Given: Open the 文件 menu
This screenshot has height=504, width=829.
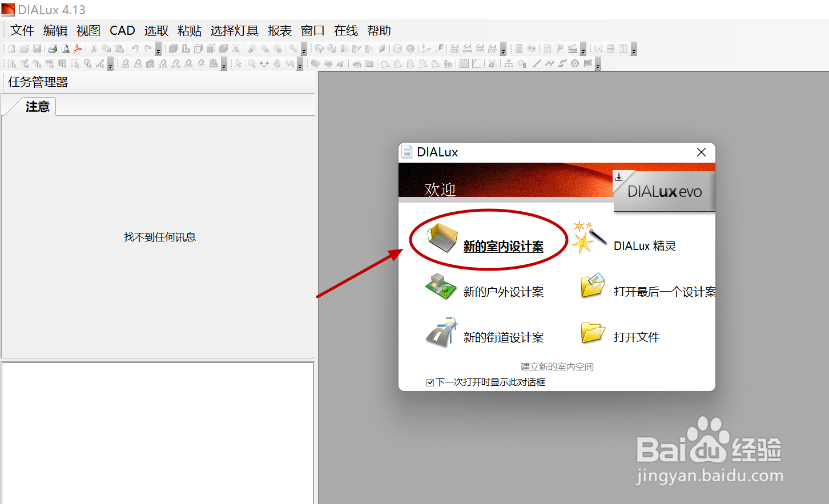Looking at the screenshot, I should pos(22,30).
